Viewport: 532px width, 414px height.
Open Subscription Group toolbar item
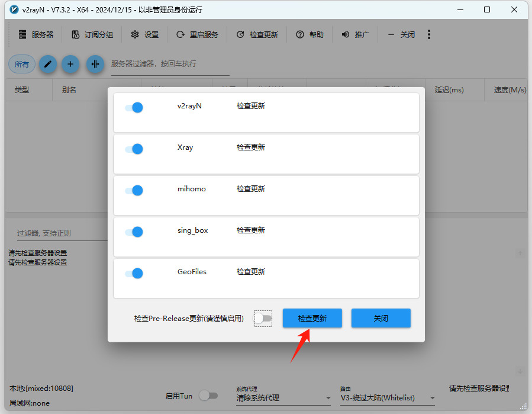pyautogui.click(x=92, y=35)
